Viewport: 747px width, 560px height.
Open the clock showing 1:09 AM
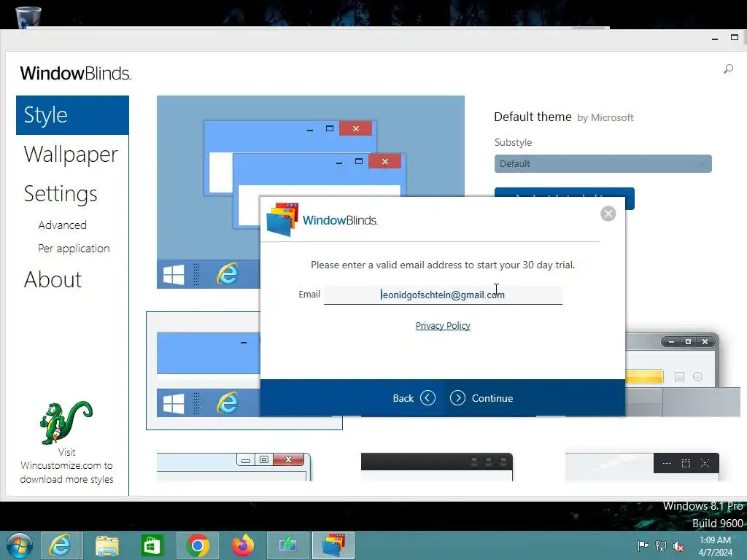click(715, 545)
